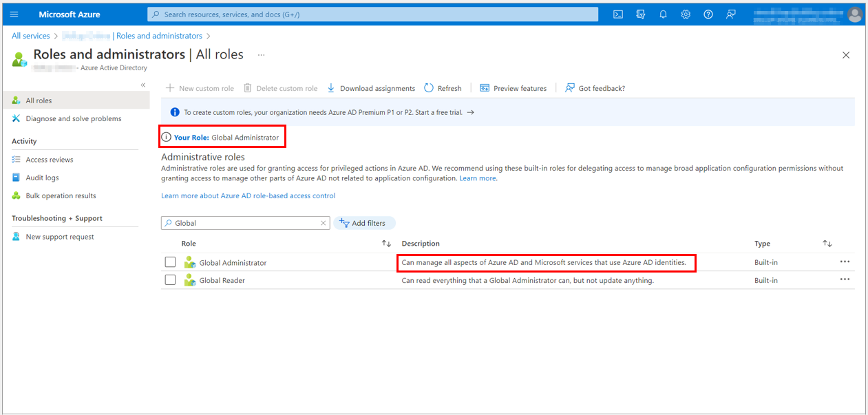This screenshot has height=415, width=868.
Task: Click the Global Reader role icon
Action: 190,280
